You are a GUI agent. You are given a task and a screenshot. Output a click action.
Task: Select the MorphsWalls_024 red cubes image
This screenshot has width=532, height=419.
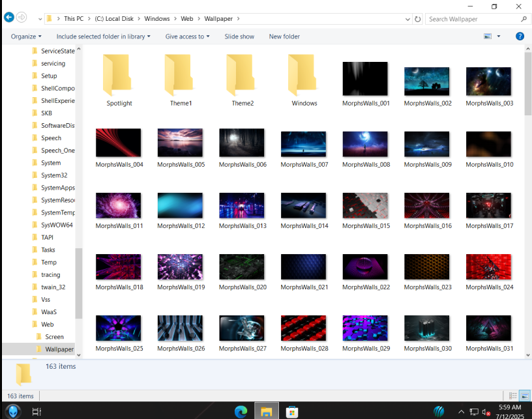coord(488,267)
